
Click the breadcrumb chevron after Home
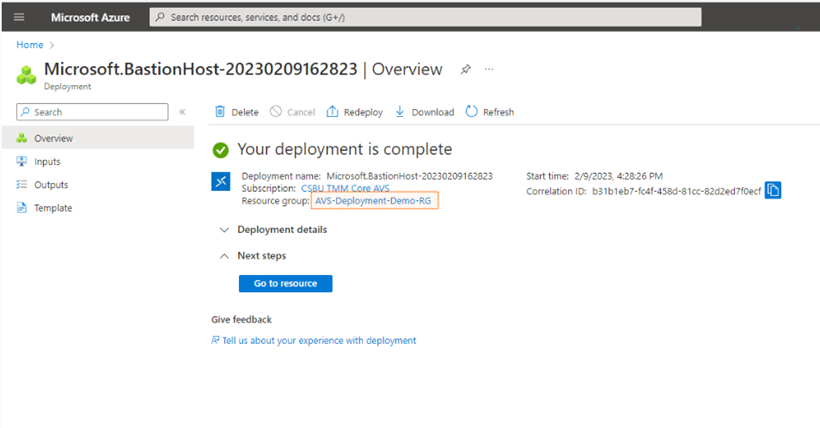[51, 46]
